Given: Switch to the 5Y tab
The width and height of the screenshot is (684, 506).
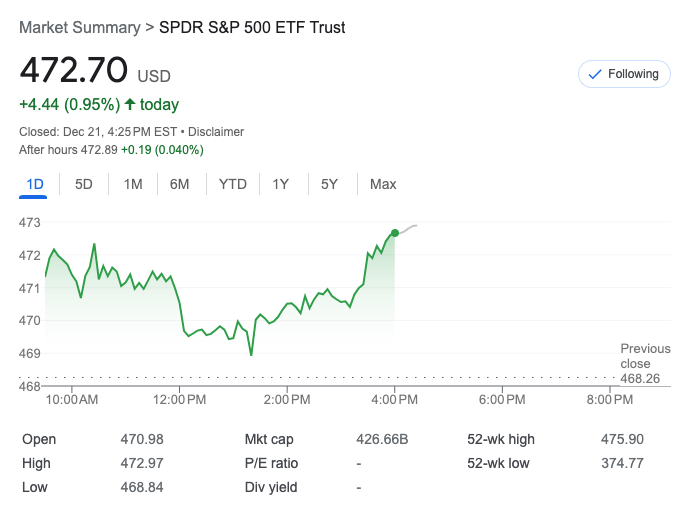Looking at the screenshot, I should coord(330,184).
